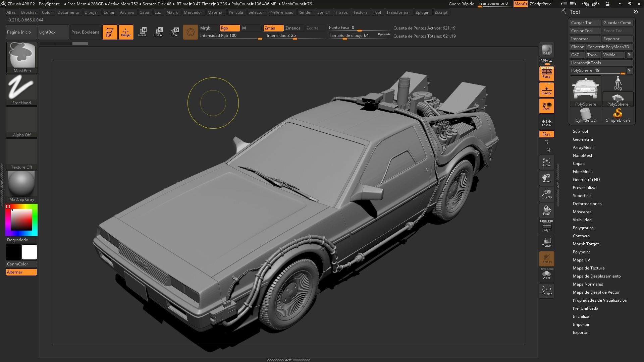644x362 pixels.
Task: Toggle the floor grid Cuadric icon
Action: [x=546, y=90]
